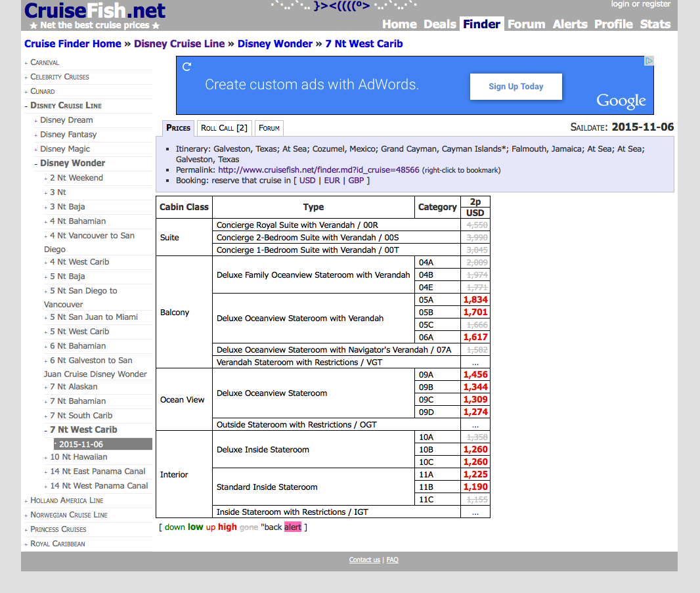This screenshot has height=593, width=700.
Task: Open the Disney Wonder breadcrumb
Action: 275,44
